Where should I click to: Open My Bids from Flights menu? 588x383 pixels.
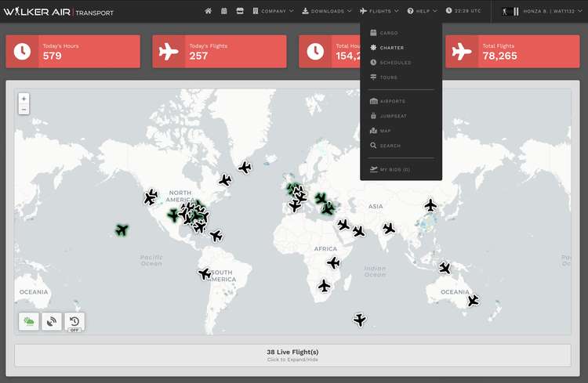tap(394, 169)
